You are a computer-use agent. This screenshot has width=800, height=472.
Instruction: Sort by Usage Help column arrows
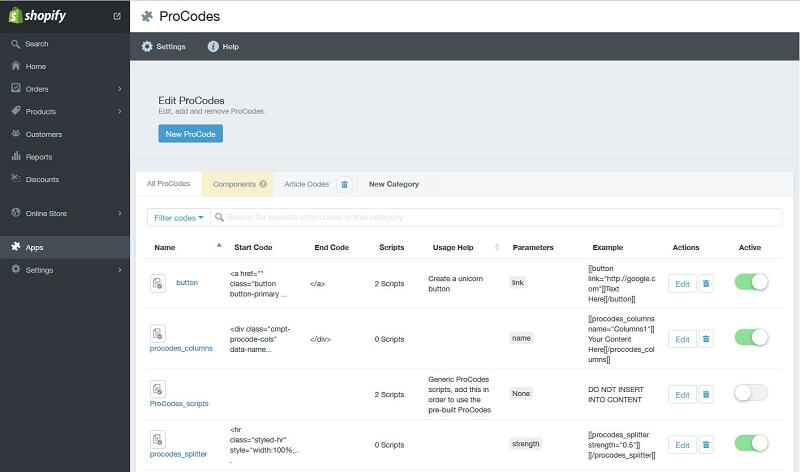point(497,247)
